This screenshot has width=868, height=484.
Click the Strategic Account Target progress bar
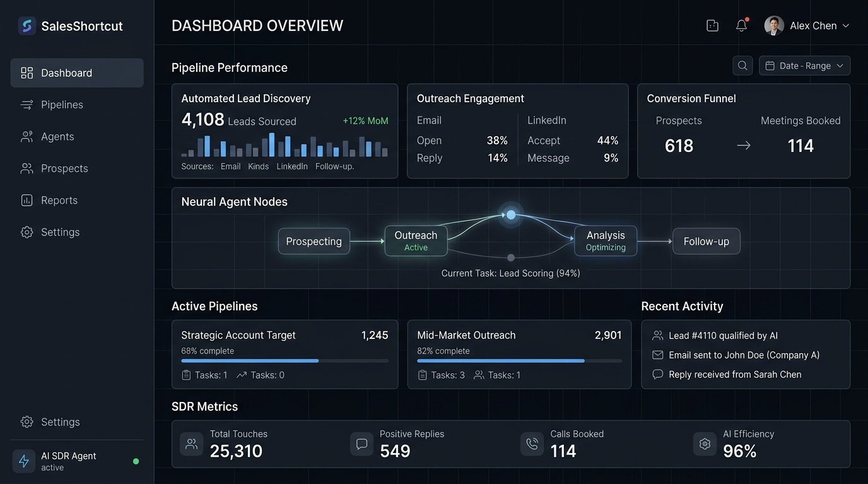[284, 361]
